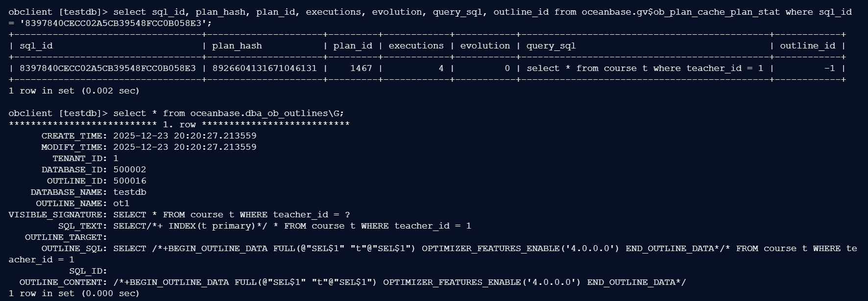Click the VISIBLE_SIGNATURE statement text
This screenshot has height=301, width=868.
pyautogui.click(x=231, y=215)
